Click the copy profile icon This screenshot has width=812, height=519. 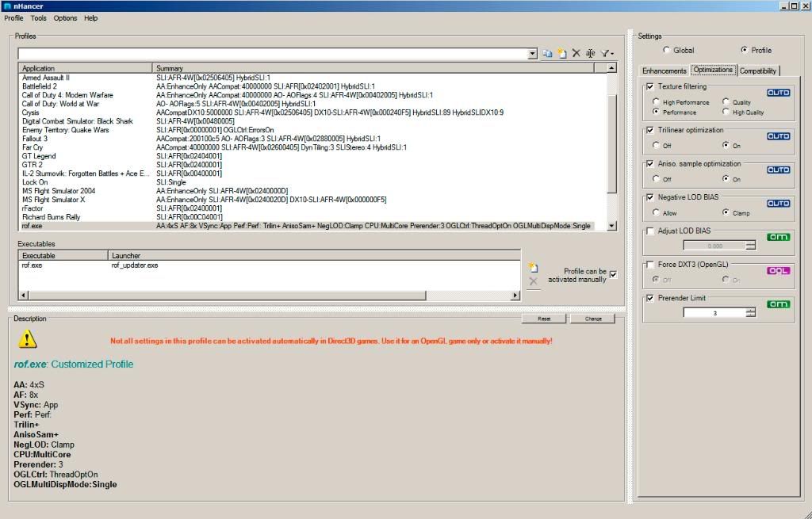click(x=547, y=53)
